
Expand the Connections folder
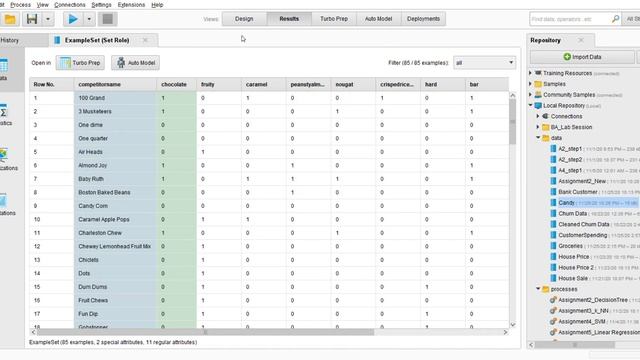(x=538, y=116)
